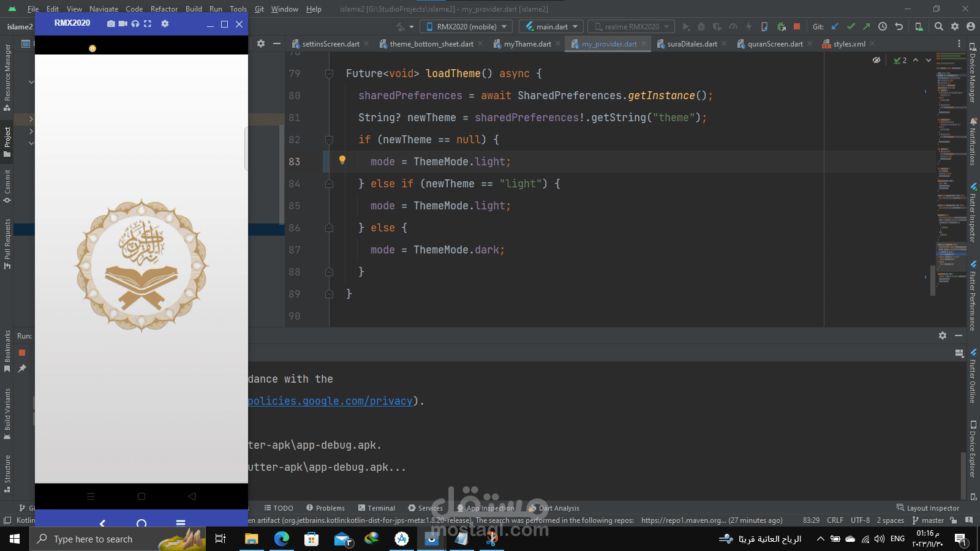This screenshot has height=551, width=980.
Task: Open the Flutter Inspector side panel
Action: [x=973, y=212]
